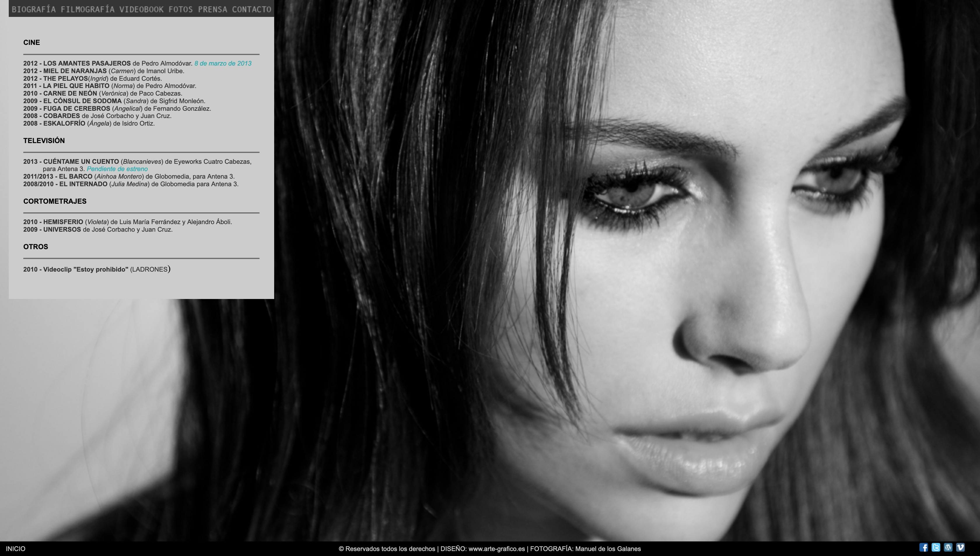Click 'Reservados todos los derechos' footer text
This screenshot has width=980, height=556.
[390, 549]
